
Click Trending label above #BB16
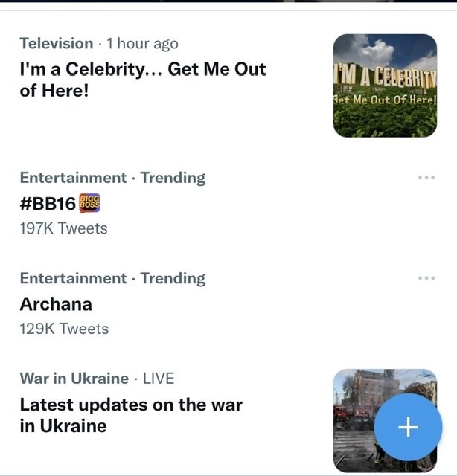tap(173, 178)
